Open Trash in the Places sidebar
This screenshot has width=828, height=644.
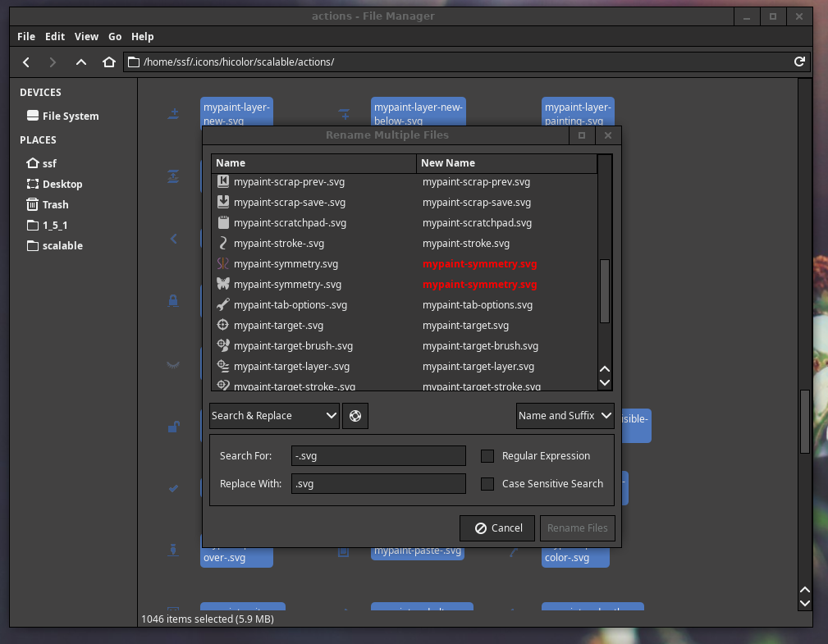(55, 205)
